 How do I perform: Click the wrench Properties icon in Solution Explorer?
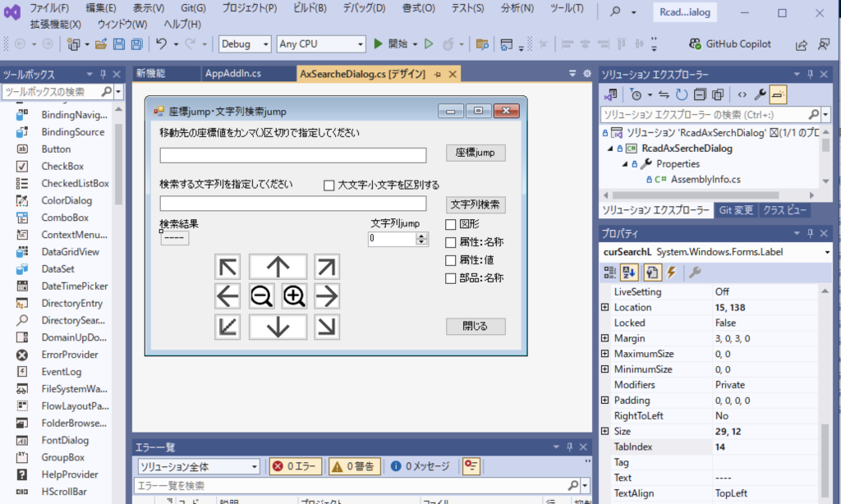[x=760, y=95]
